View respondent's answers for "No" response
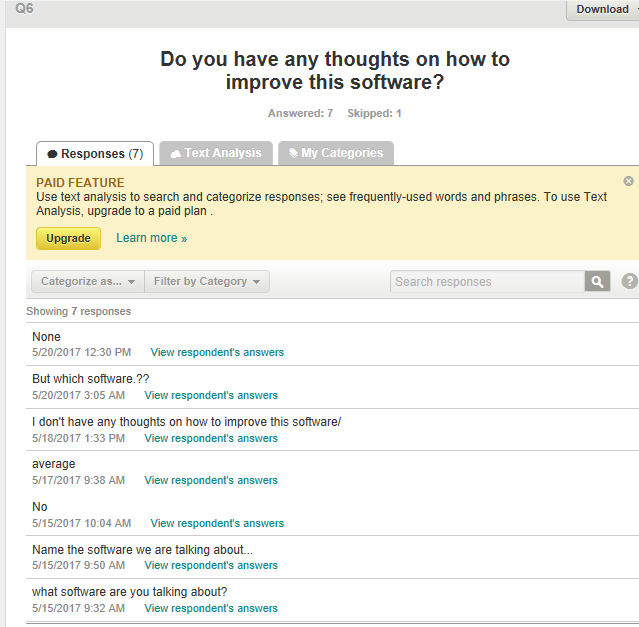639x627 pixels. coord(217,523)
